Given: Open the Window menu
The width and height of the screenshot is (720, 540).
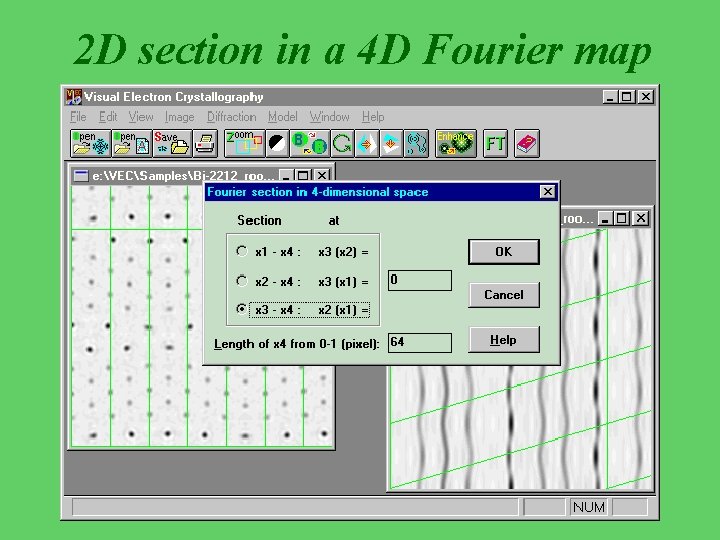Looking at the screenshot, I should point(330,117).
